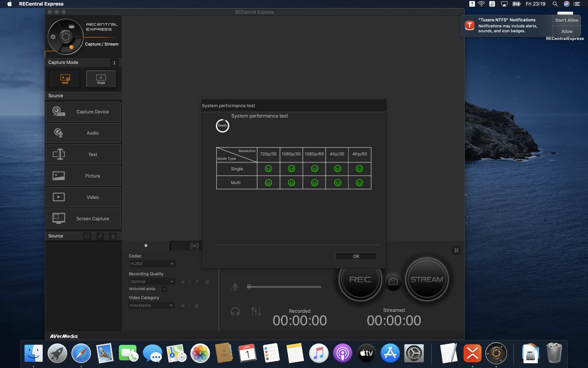Add a Capture Device source

click(83, 112)
